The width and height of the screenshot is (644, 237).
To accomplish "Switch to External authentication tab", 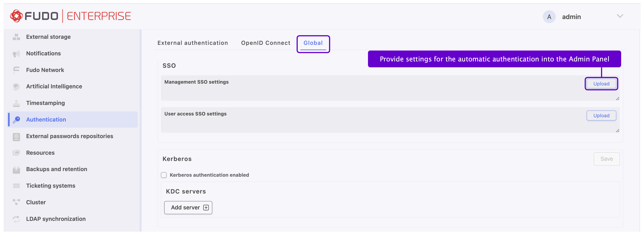I will [x=193, y=43].
